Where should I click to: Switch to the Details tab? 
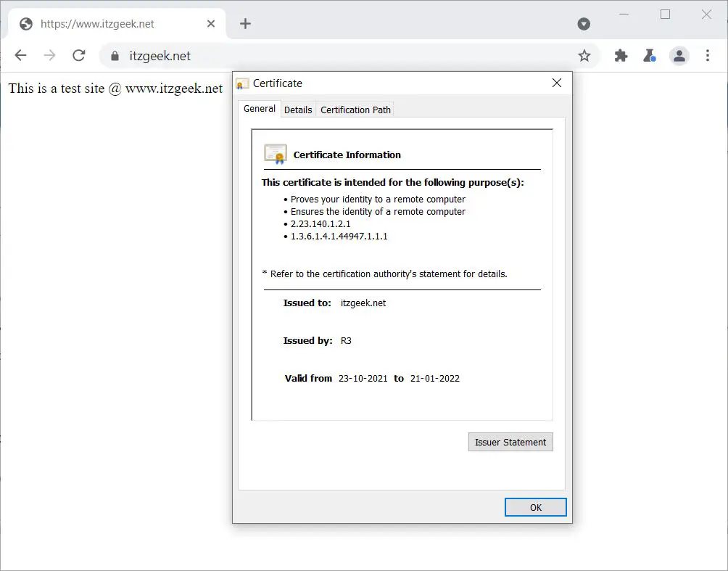point(298,110)
